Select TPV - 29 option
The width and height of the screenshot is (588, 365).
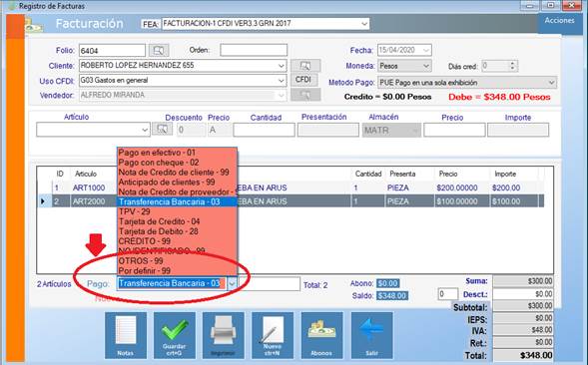pos(177,211)
